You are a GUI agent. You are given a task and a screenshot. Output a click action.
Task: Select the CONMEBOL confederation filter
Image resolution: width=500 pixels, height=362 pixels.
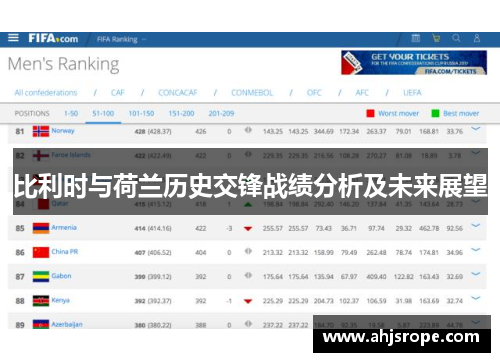tap(252, 93)
